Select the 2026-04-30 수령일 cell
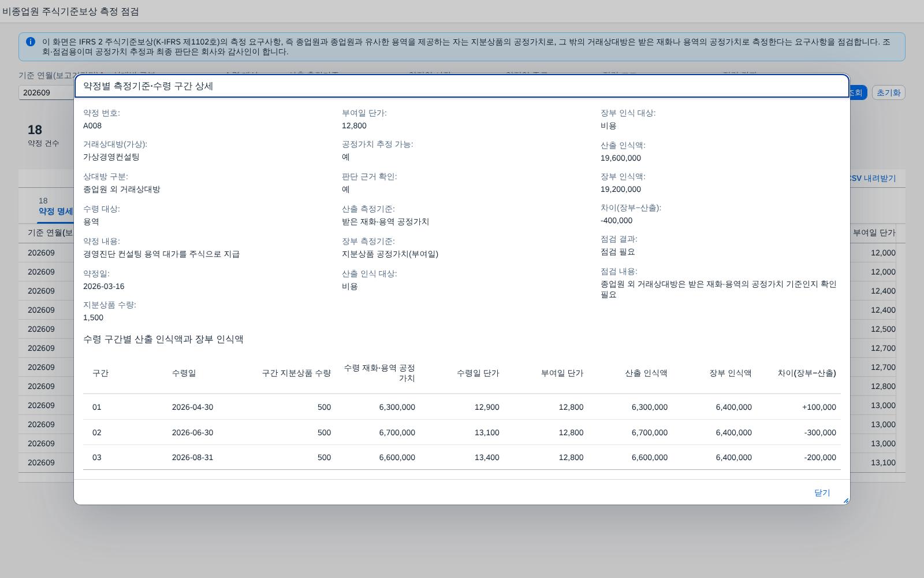The image size is (924, 578). click(192, 407)
